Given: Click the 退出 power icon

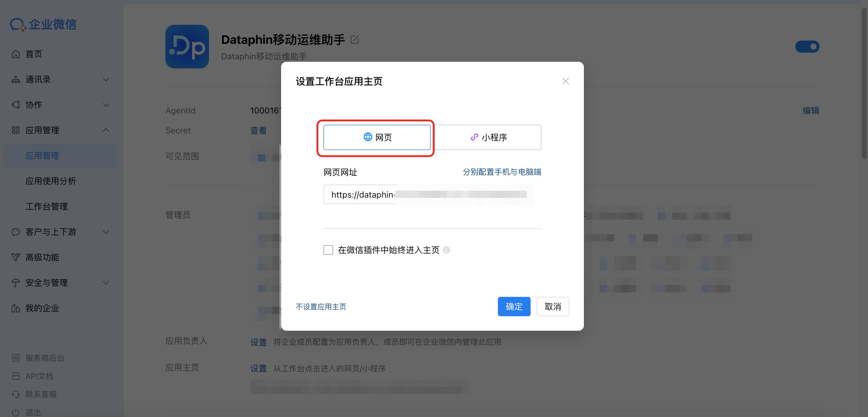Looking at the screenshot, I should 15,412.
